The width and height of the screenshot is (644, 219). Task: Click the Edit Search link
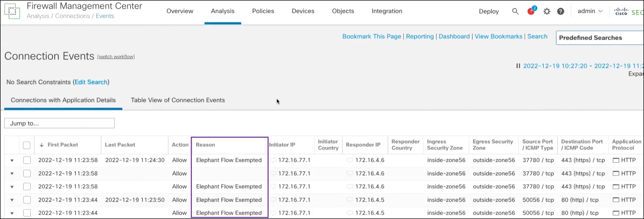tap(91, 82)
